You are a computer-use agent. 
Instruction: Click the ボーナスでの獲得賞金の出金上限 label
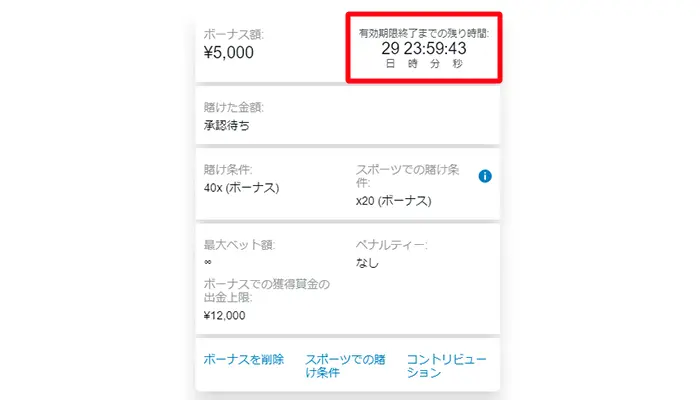tap(267, 291)
